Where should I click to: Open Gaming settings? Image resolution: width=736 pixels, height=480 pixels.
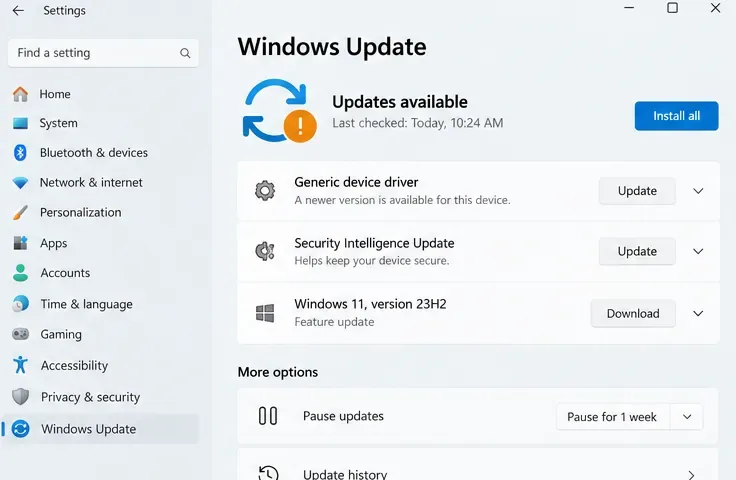[100, 334]
